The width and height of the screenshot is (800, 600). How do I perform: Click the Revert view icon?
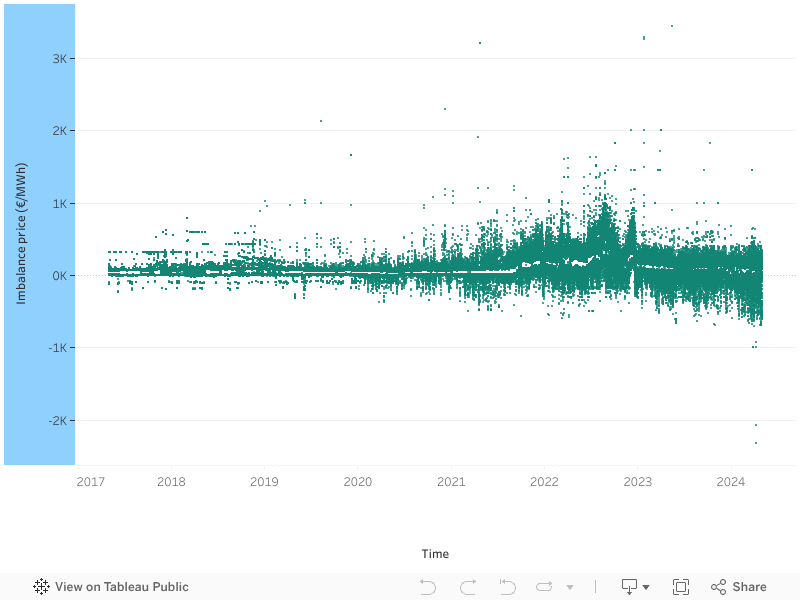(507, 587)
